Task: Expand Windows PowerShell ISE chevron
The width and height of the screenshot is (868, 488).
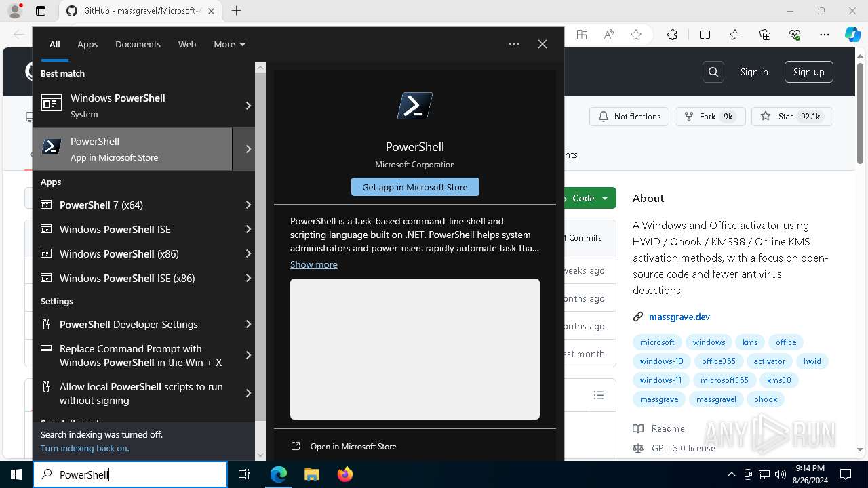Action: [248, 229]
